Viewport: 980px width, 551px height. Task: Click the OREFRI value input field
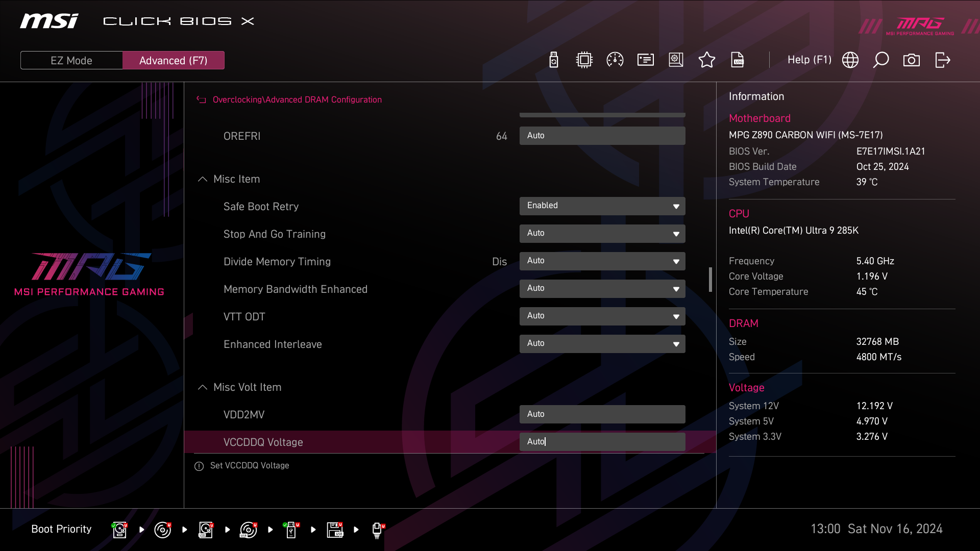[602, 136]
